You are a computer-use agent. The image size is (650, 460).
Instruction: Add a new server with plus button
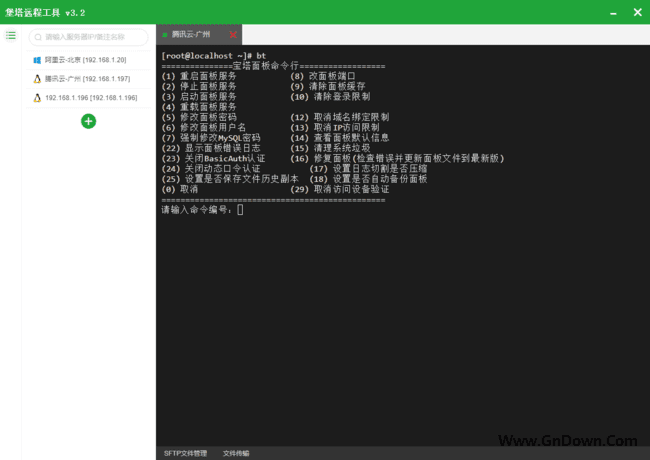[x=88, y=121]
